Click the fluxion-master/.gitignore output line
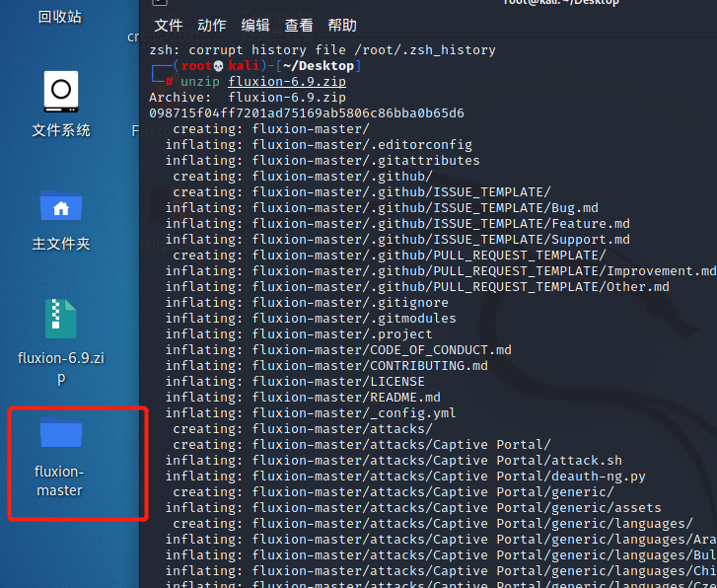 [x=307, y=303]
